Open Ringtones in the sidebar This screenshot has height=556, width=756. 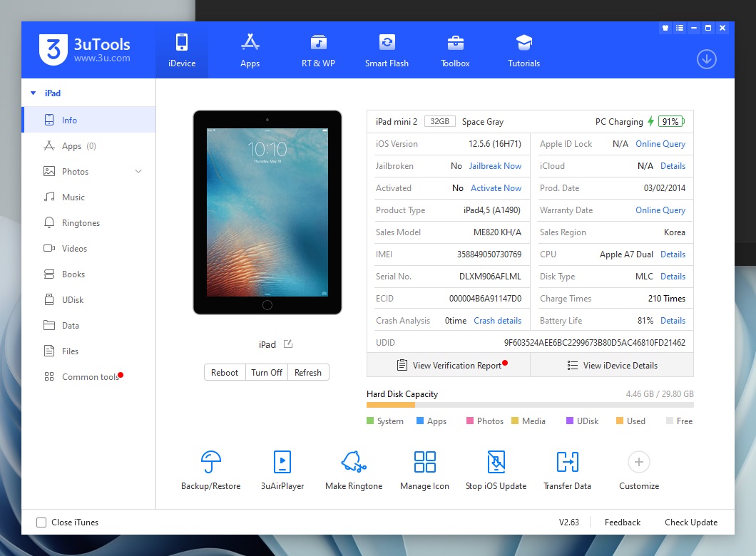point(88,222)
